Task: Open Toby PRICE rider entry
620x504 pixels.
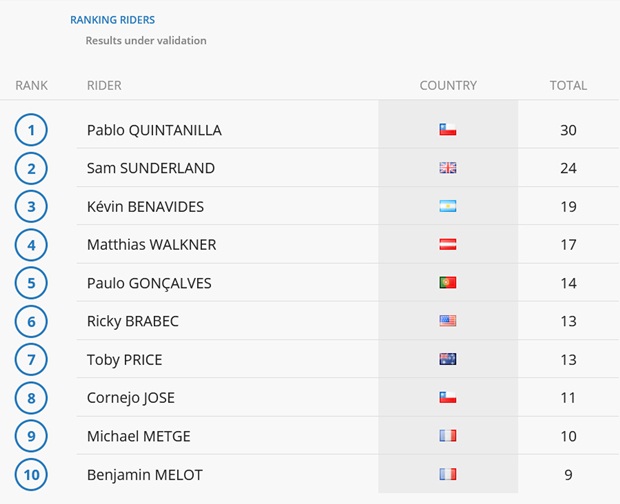Action: (x=125, y=360)
